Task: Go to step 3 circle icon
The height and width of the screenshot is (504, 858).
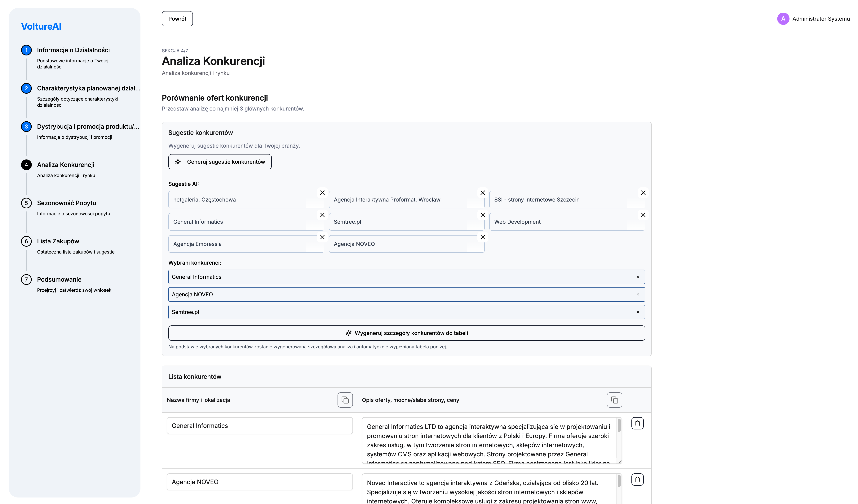Action: (26, 127)
